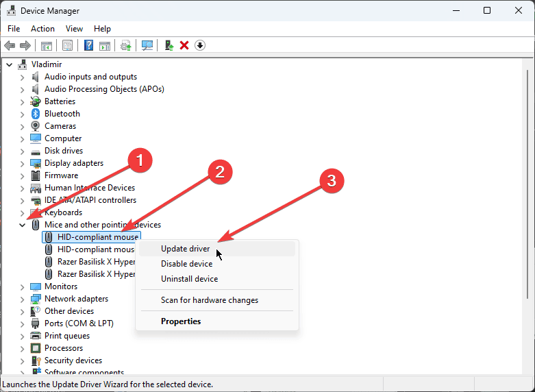Image resolution: width=535 pixels, height=392 pixels.
Task: Collapse Mice and other pointing devices
Action: 23,225
